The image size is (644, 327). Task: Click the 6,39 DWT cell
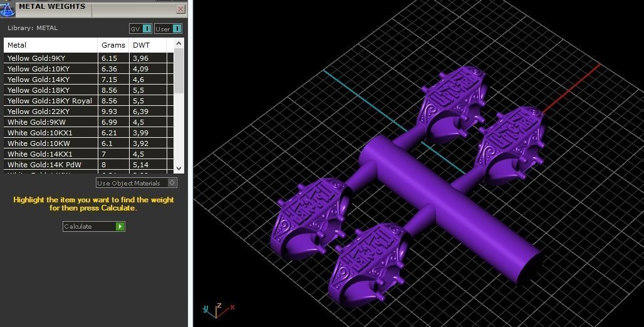coord(148,112)
